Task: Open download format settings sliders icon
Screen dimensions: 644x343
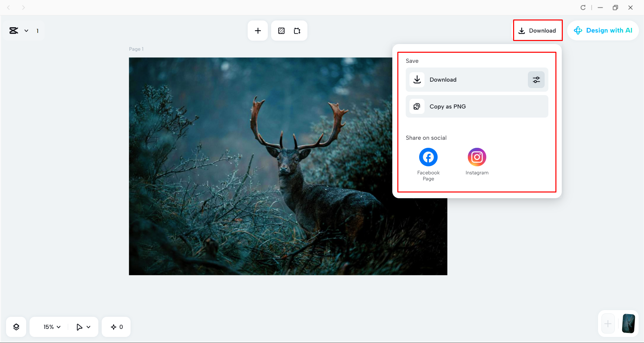Action: pyautogui.click(x=536, y=80)
